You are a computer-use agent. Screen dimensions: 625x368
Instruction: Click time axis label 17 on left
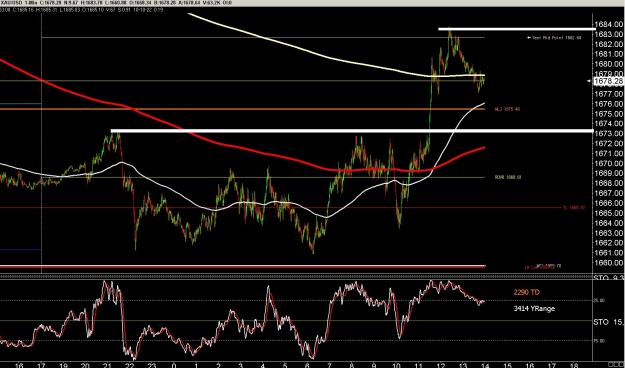(41, 365)
